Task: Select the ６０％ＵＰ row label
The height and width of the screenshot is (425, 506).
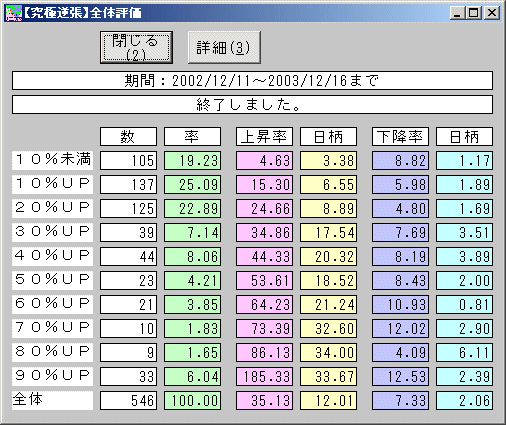Action: 53,304
